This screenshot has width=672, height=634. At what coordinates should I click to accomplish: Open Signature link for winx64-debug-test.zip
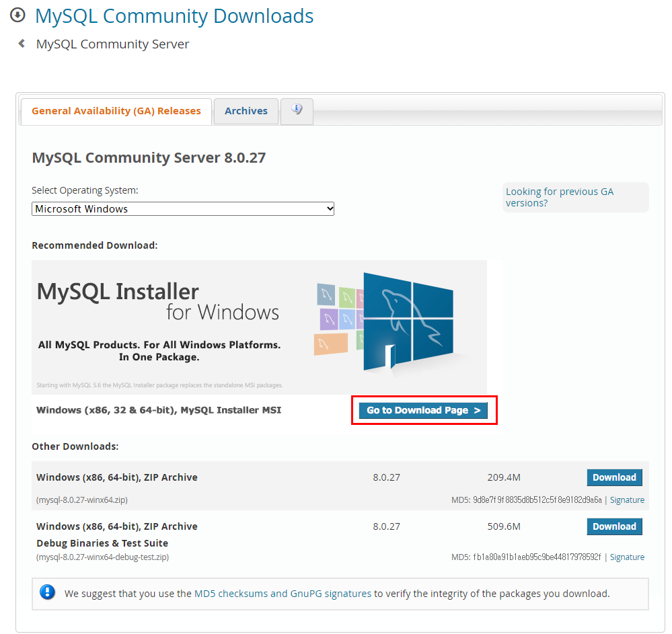(627, 557)
